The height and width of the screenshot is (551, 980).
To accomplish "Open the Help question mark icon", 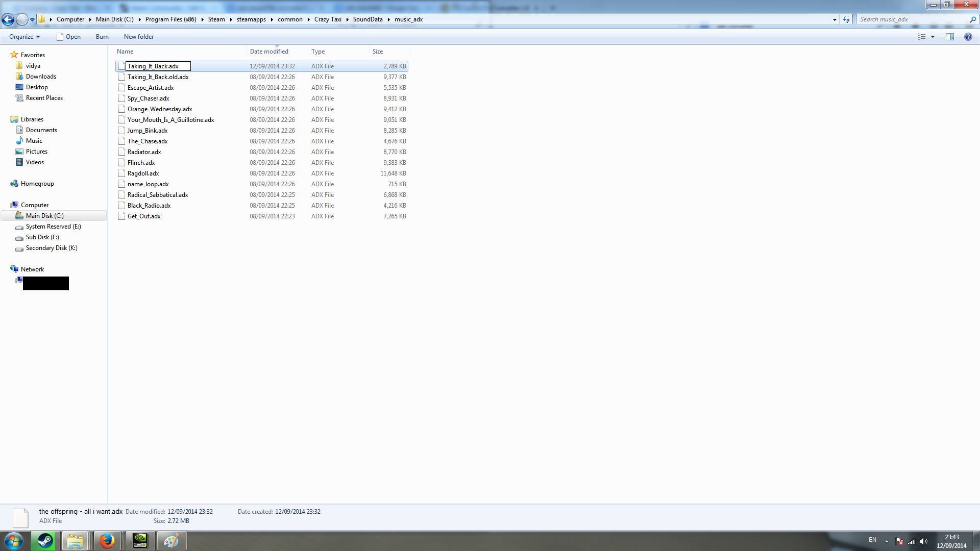I will pyautogui.click(x=968, y=37).
